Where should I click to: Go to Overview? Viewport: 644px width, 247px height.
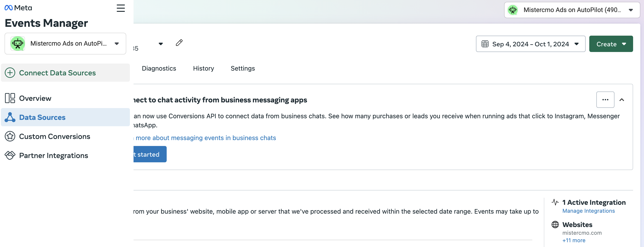tap(65, 98)
